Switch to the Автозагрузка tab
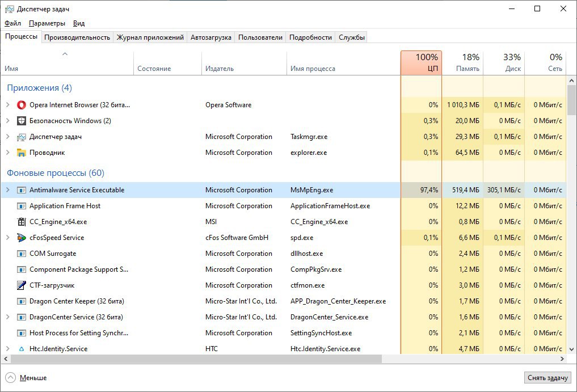Image resolution: width=577 pixels, height=392 pixels. [x=211, y=37]
